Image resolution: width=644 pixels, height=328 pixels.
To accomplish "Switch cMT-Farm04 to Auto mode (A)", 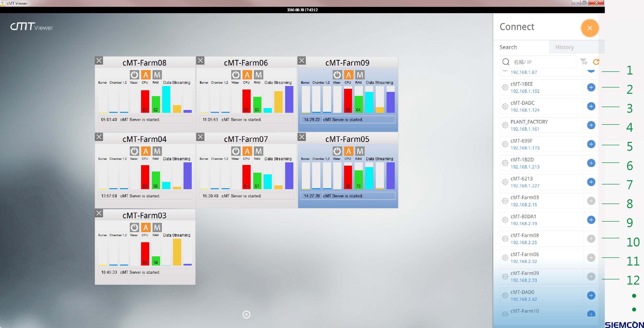I will pyautogui.click(x=146, y=151).
